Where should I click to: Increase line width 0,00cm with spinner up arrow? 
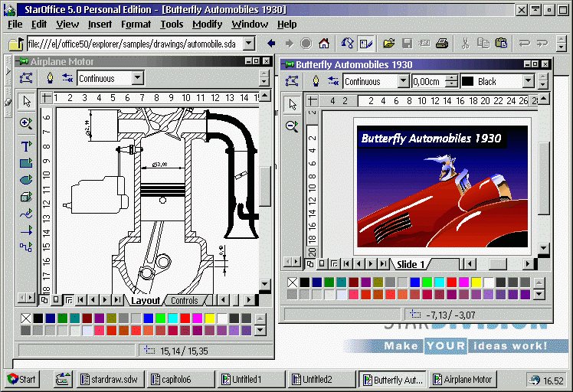[x=453, y=77]
